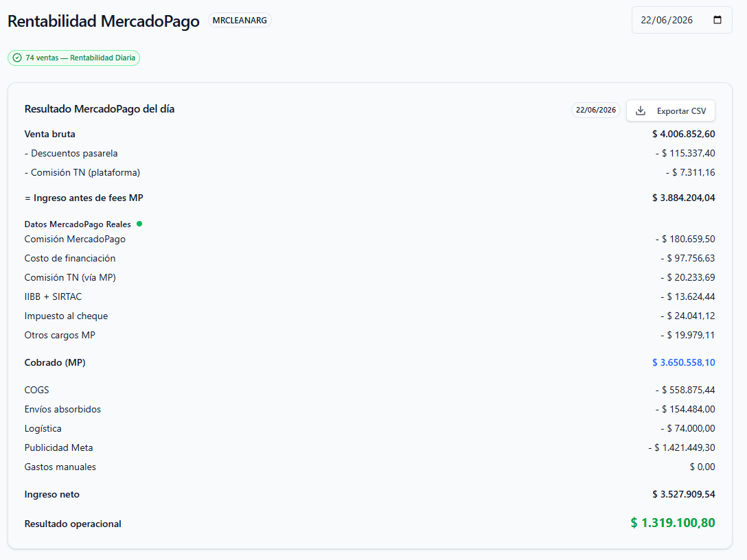Select the $ 4.006.852,60 gross sales value
The height and width of the screenshot is (560, 747).
tap(684, 135)
